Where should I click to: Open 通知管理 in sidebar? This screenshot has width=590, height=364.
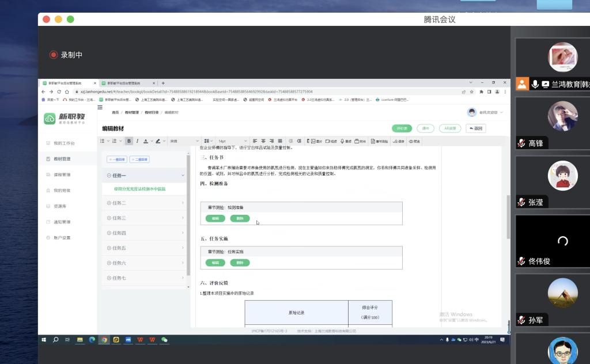click(x=62, y=222)
